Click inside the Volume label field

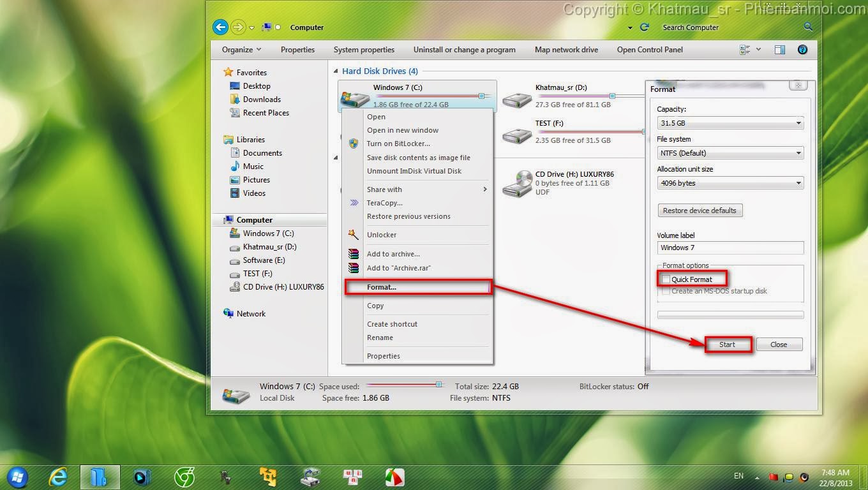click(x=730, y=248)
